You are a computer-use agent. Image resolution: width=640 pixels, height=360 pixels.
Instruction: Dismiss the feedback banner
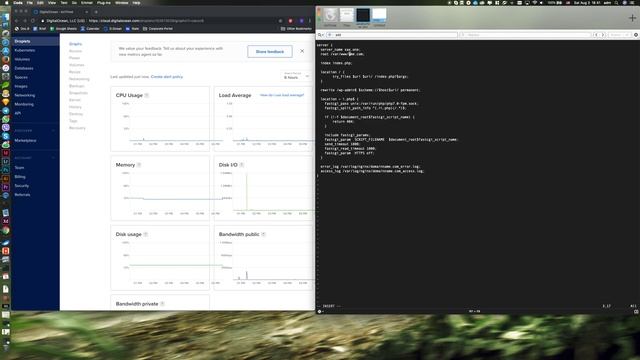pyautogui.click(x=302, y=51)
